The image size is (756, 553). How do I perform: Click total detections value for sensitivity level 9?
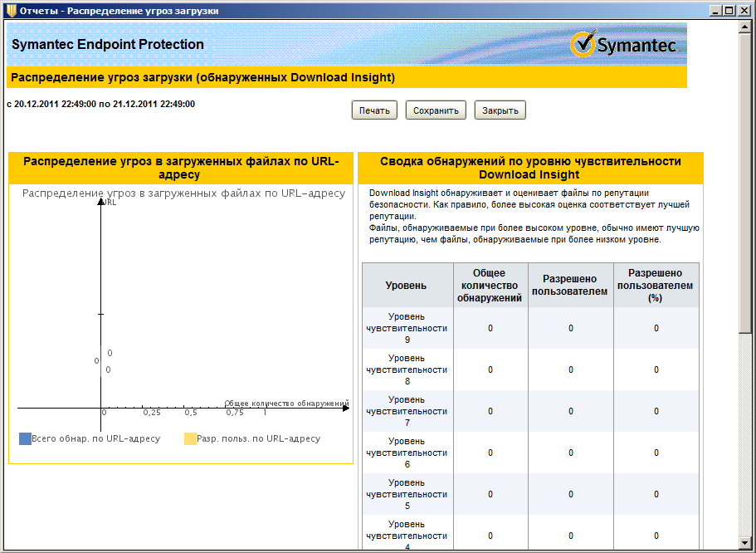coord(490,328)
